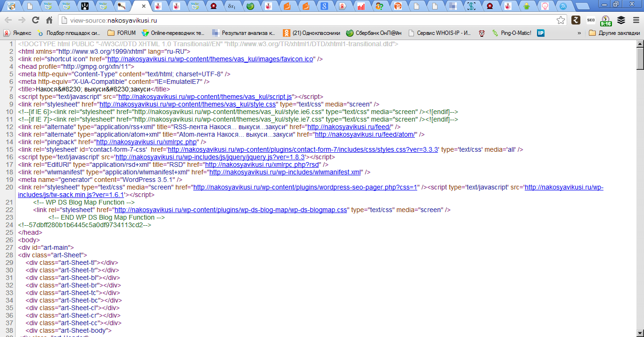Click the scrollbar up arrow
Image resolution: width=644 pixels, height=337 pixels.
point(640,44)
